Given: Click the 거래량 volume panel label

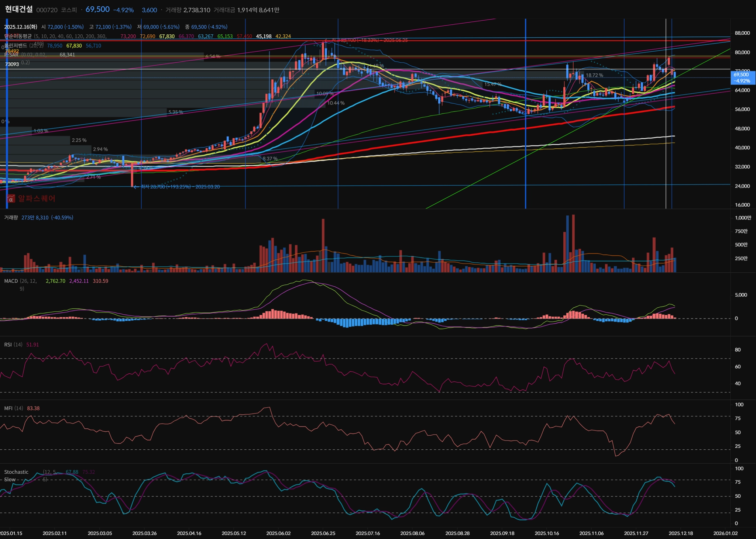Looking at the screenshot, I should click(11, 218).
